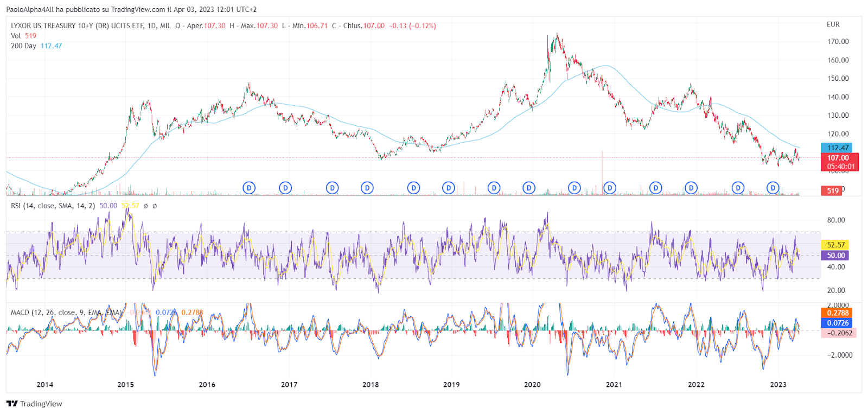Image resolution: width=868 pixels, height=414 pixels.
Task: Click the 80.00 RSI axis label
Action: [836, 220]
